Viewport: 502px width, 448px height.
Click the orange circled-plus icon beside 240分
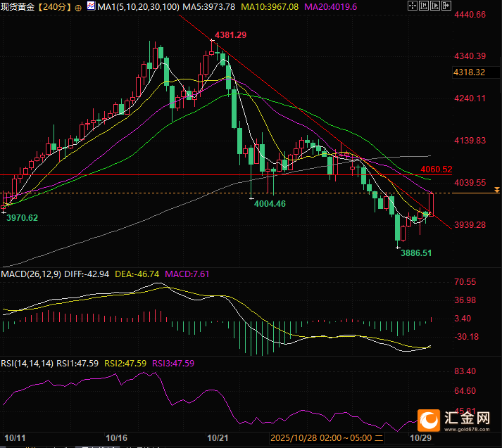click(x=78, y=8)
